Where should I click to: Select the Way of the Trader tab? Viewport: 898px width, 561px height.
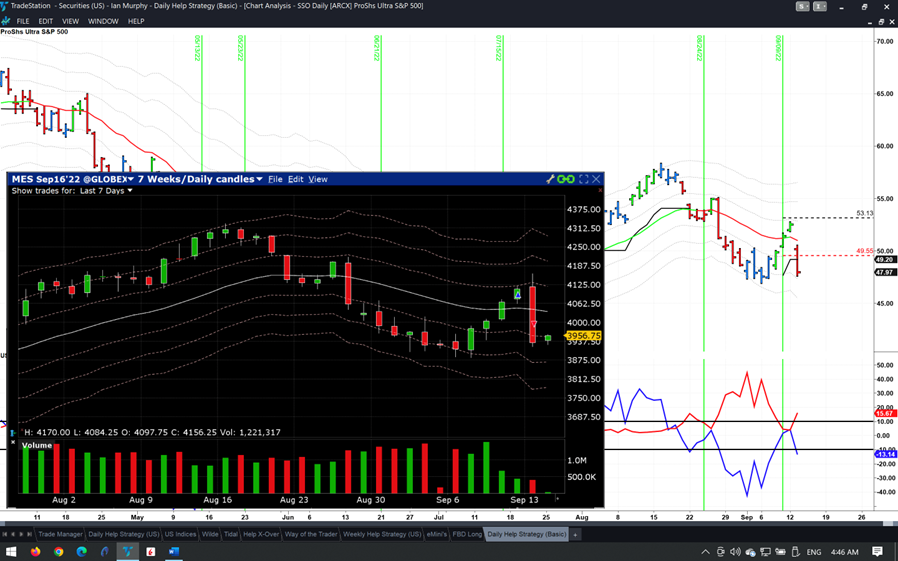[x=311, y=534]
